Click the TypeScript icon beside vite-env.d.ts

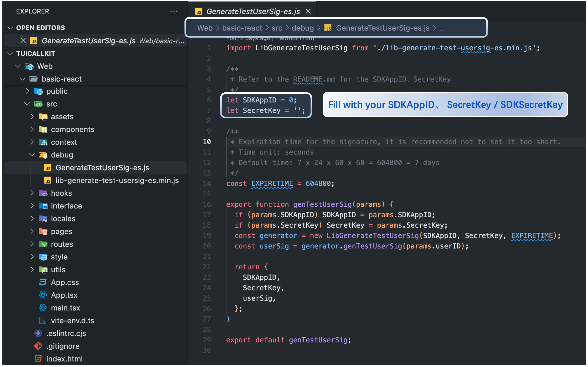[43, 320]
